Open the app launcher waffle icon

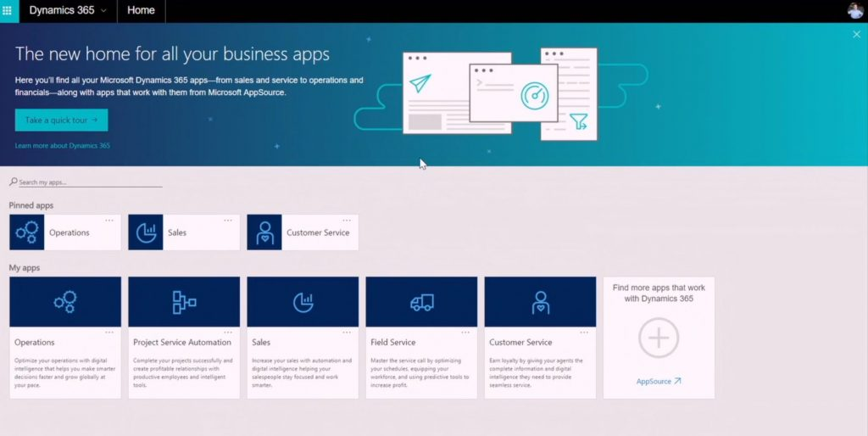click(x=7, y=10)
